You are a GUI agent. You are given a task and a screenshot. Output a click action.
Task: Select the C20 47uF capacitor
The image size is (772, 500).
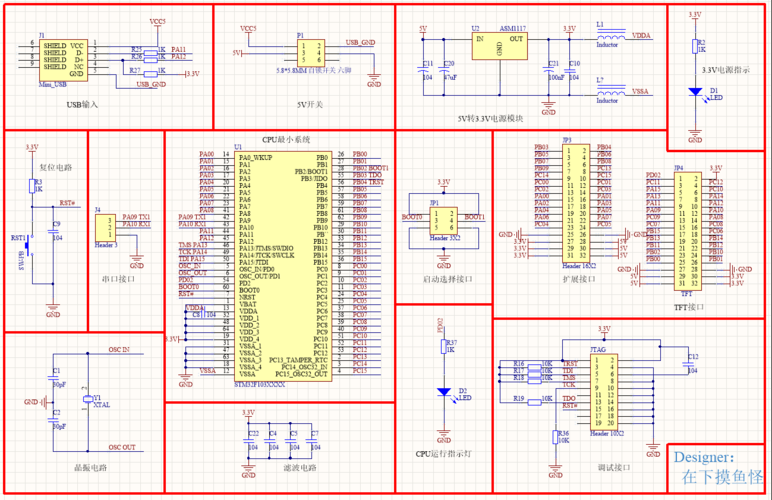[444, 71]
